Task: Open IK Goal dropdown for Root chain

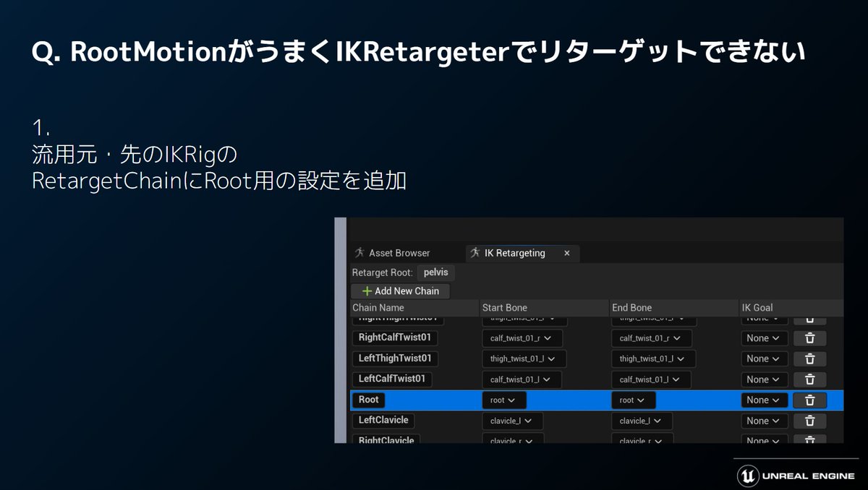Action: 765,400
